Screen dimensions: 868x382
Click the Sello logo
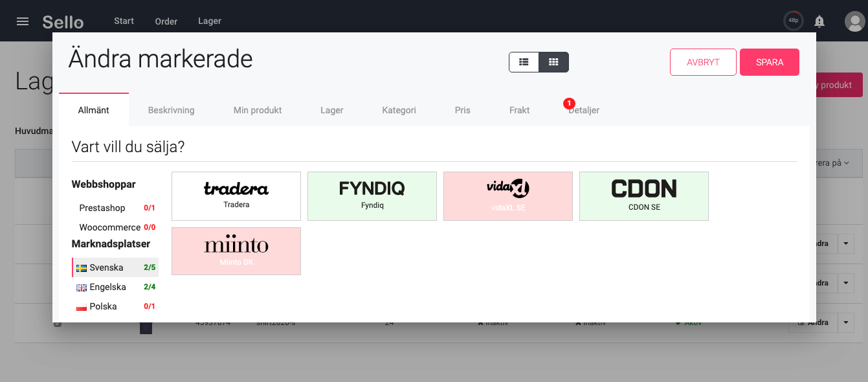click(x=63, y=22)
